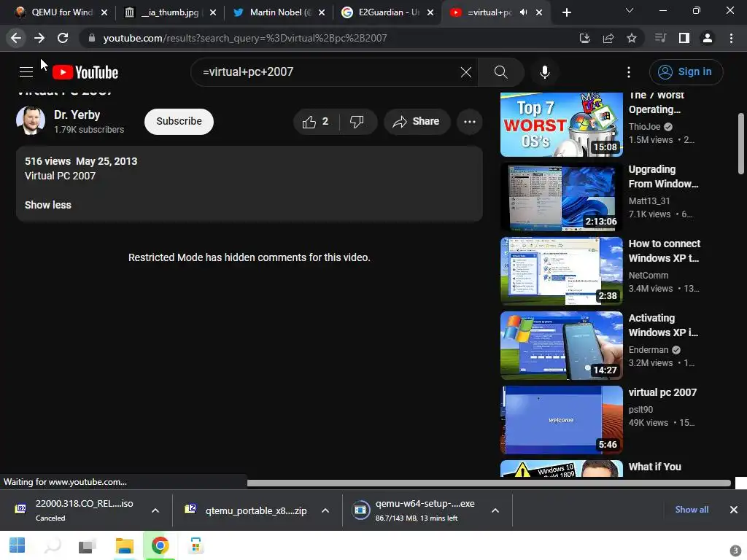Screen dimensions: 747x560
Task: Close the E2Guardian tab
Action: coord(430,12)
